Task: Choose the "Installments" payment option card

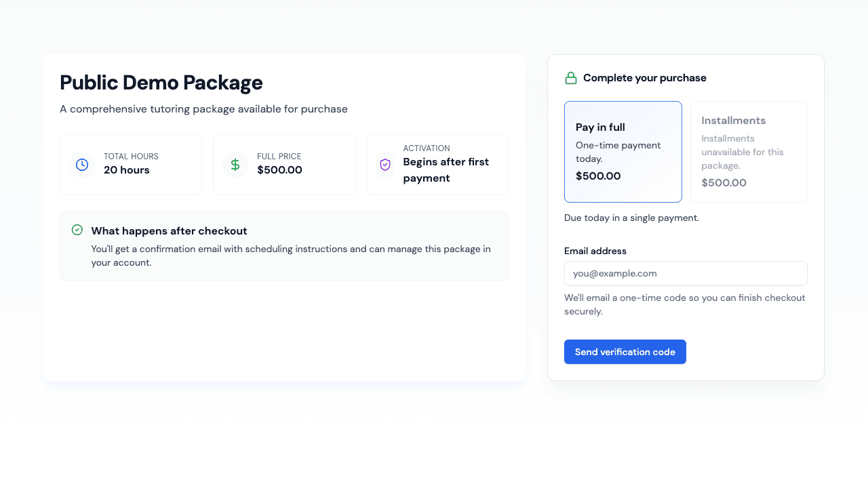Action: point(748,151)
